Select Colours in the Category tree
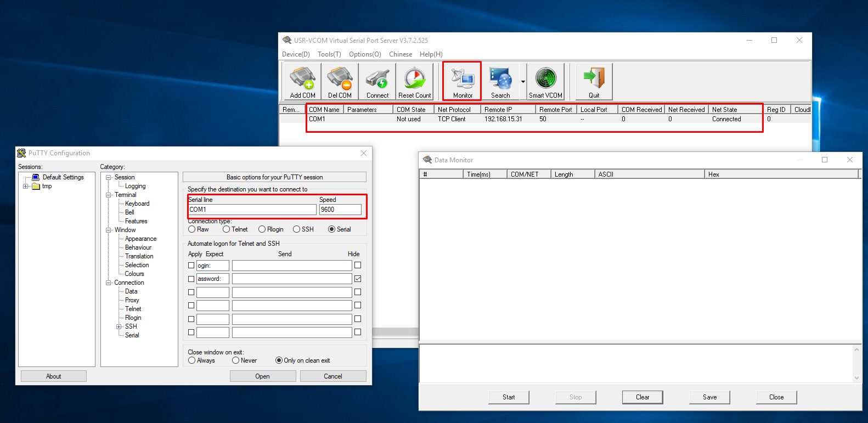 click(134, 274)
